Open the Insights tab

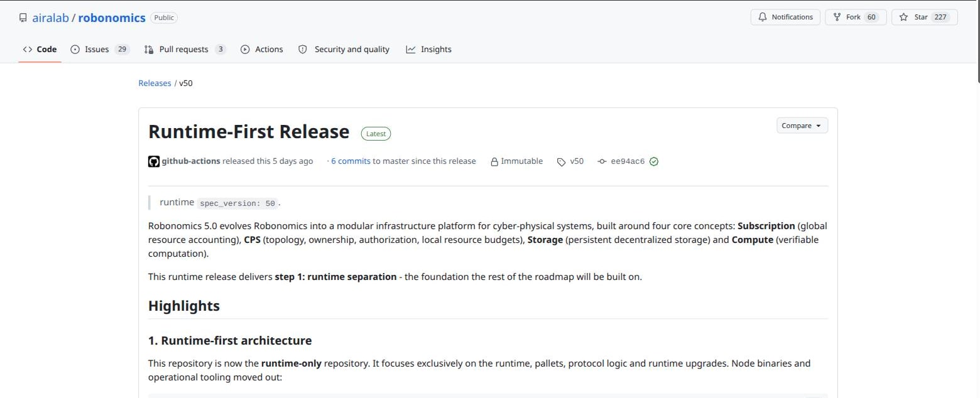428,49
